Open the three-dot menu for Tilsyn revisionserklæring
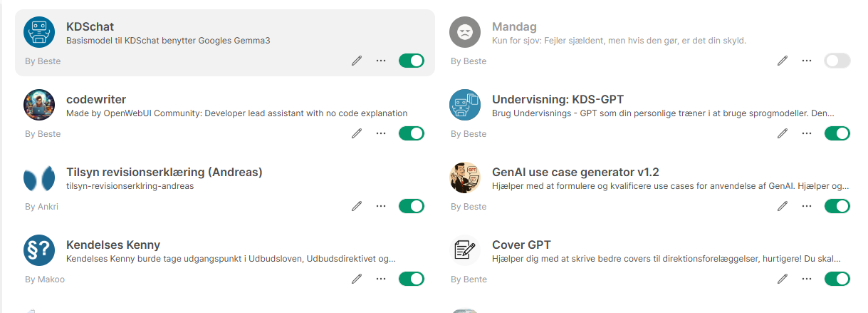Image resolution: width=868 pixels, height=313 pixels. pyautogui.click(x=381, y=206)
